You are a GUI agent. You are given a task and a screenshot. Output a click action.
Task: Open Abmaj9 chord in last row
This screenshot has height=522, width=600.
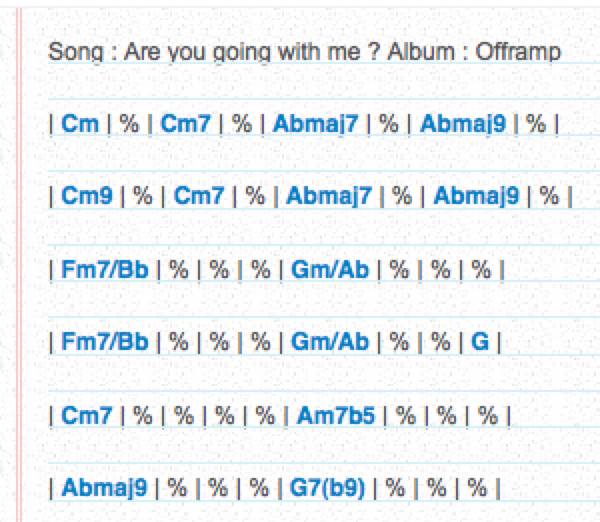click(104, 488)
